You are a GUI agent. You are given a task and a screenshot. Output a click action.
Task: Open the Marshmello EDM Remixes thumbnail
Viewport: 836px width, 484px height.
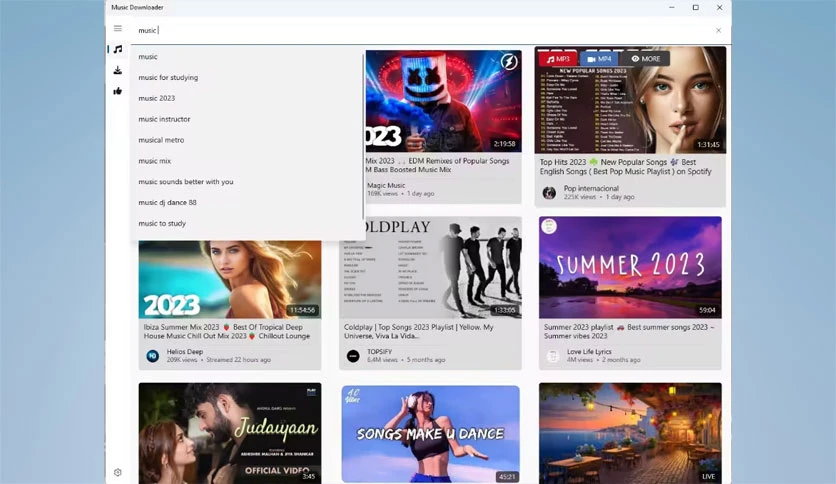[444, 101]
